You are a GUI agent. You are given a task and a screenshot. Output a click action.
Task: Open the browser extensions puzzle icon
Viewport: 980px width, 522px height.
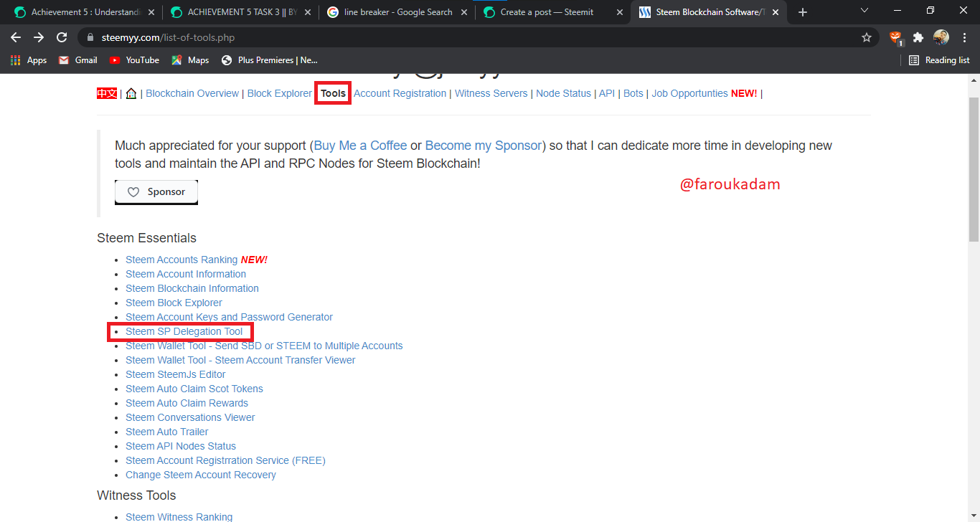point(918,37)
